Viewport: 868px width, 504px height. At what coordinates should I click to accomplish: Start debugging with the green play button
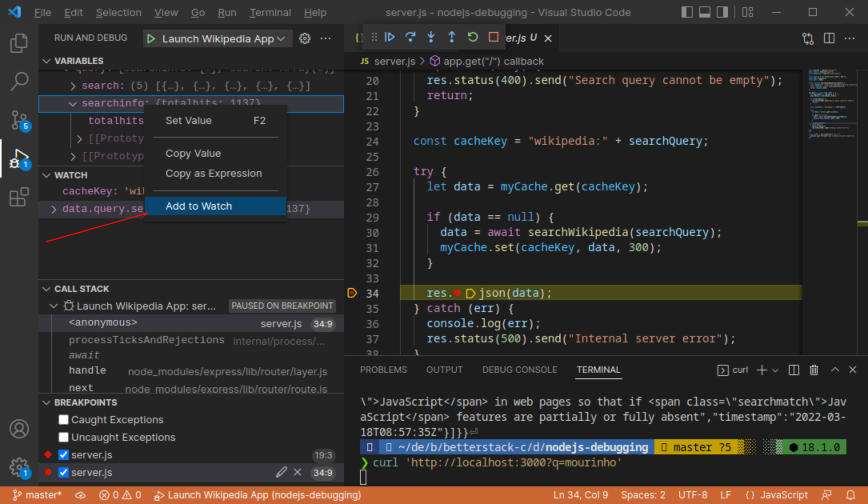pyautogui.click(x=151, y=39)
